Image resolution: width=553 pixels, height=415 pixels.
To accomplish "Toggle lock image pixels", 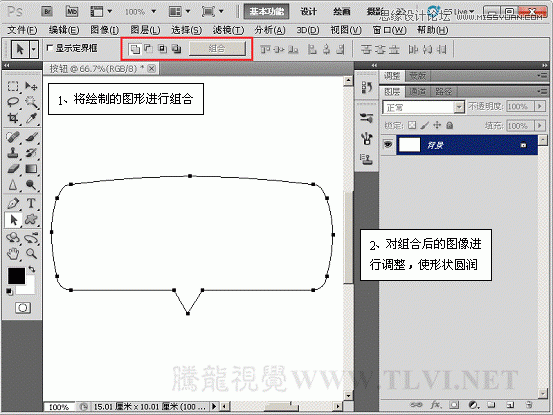I will click(x=425, y=125).
